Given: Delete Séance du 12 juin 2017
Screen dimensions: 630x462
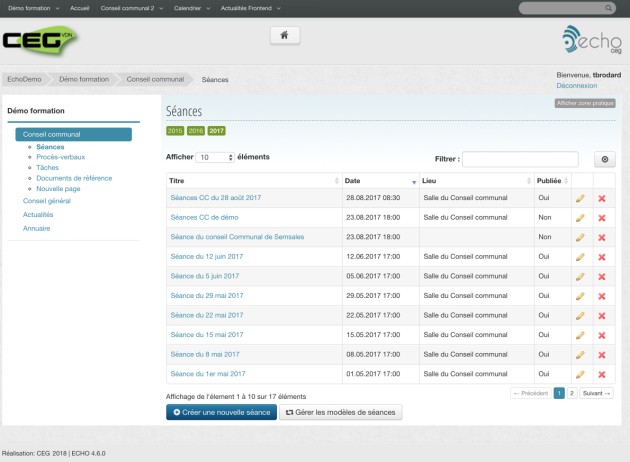Looking at the screenshot, I should point(601,257).
